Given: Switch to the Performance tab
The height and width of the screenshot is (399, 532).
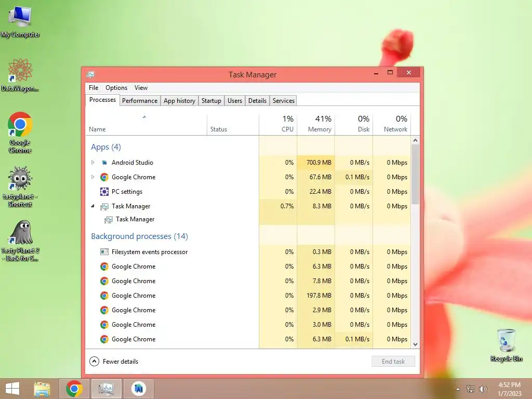Looking at the screenshot, I should tap(140, 101).
